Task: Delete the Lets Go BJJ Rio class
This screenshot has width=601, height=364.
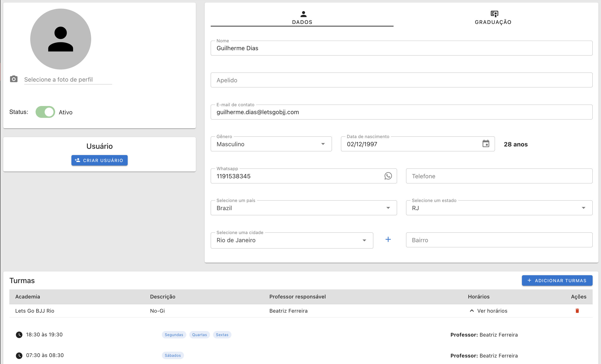Action: tap(577, 311)
